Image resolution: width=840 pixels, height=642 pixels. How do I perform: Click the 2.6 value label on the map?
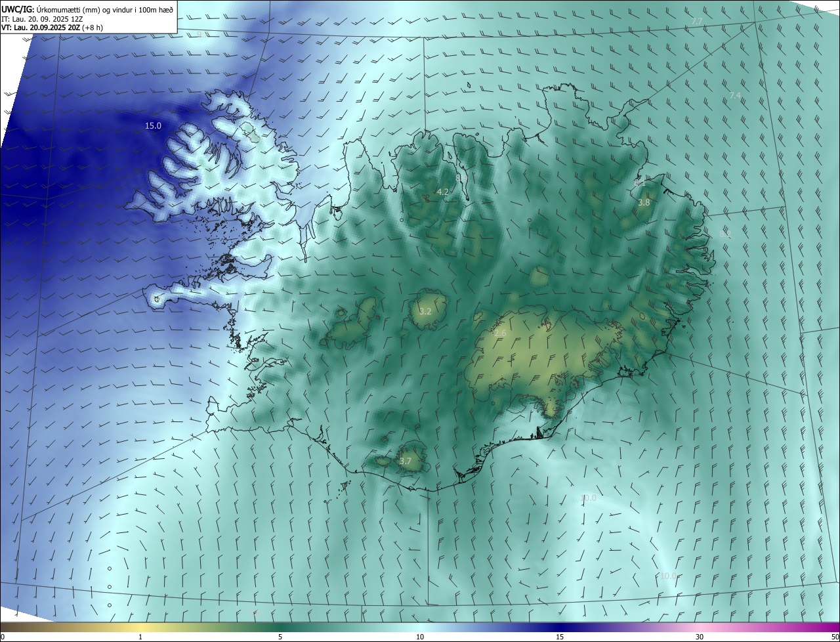pos(500,334)
